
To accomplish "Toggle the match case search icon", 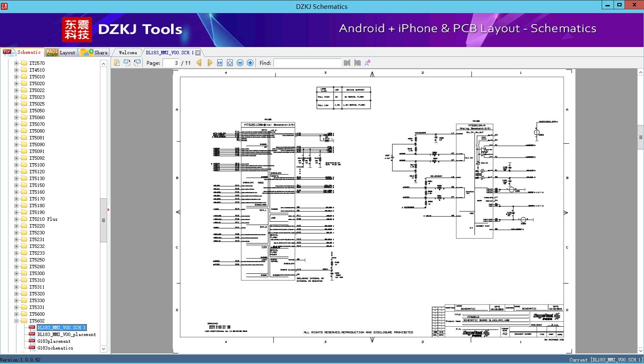I will point(368,63).
